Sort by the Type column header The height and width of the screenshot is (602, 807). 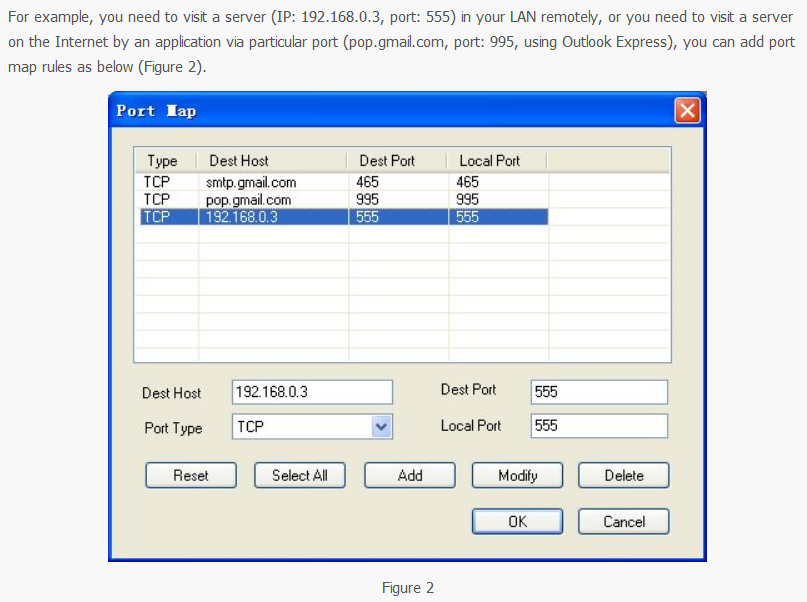(166, 161)
